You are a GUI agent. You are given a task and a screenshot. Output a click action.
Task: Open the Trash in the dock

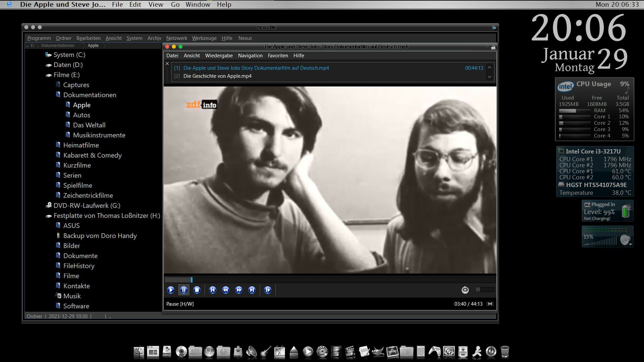[505, 352]
